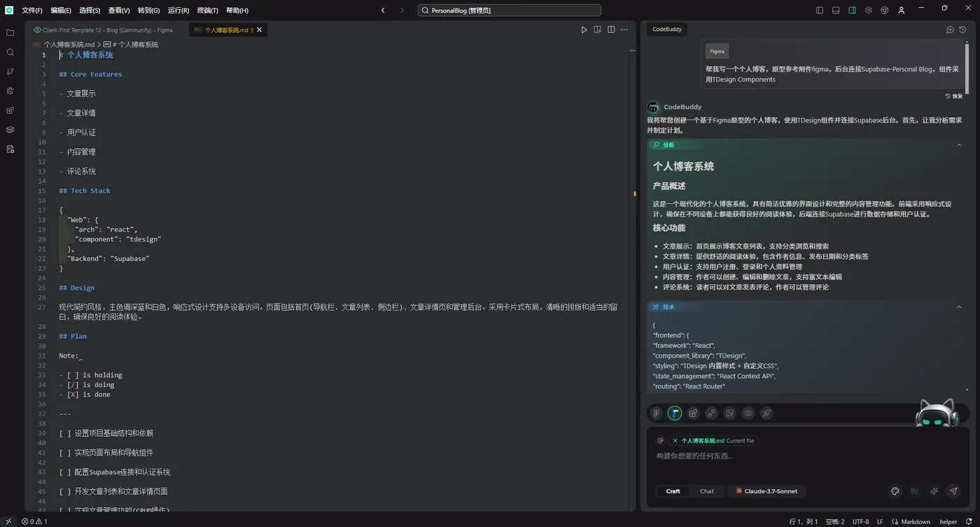Viewport: 980px width, 527px height.
Task: Click the components grid icon in chat toolbar
Action: 693,414
